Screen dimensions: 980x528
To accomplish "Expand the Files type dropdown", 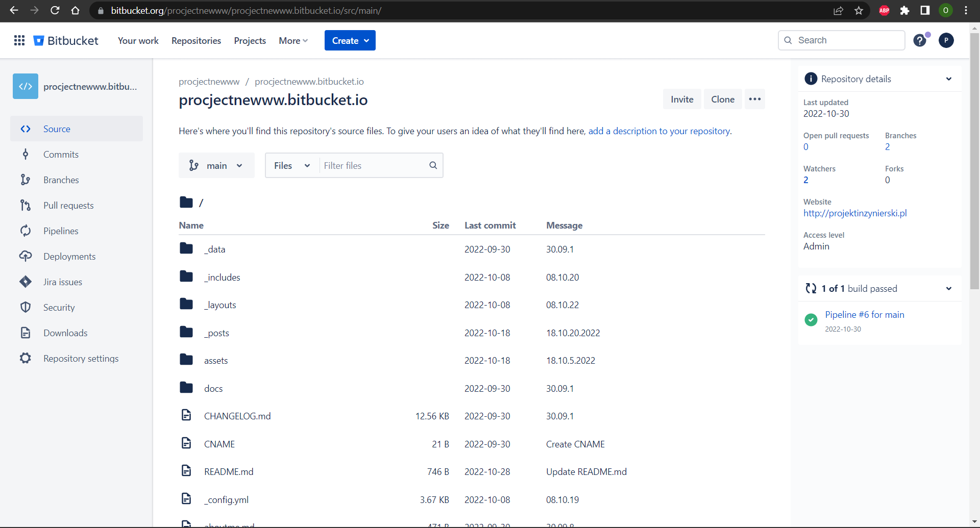I will tap(292, 165).
